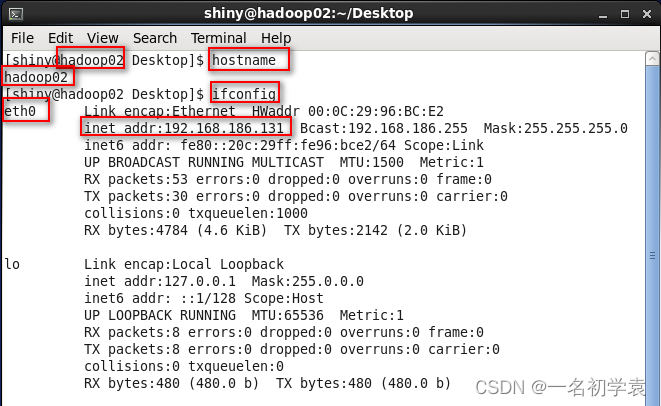Open the File menu

pos(22,38)
